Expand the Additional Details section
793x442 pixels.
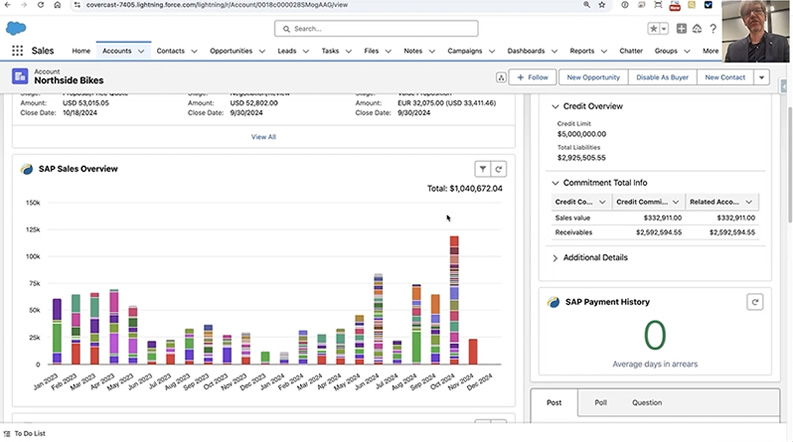click(555, 257)
